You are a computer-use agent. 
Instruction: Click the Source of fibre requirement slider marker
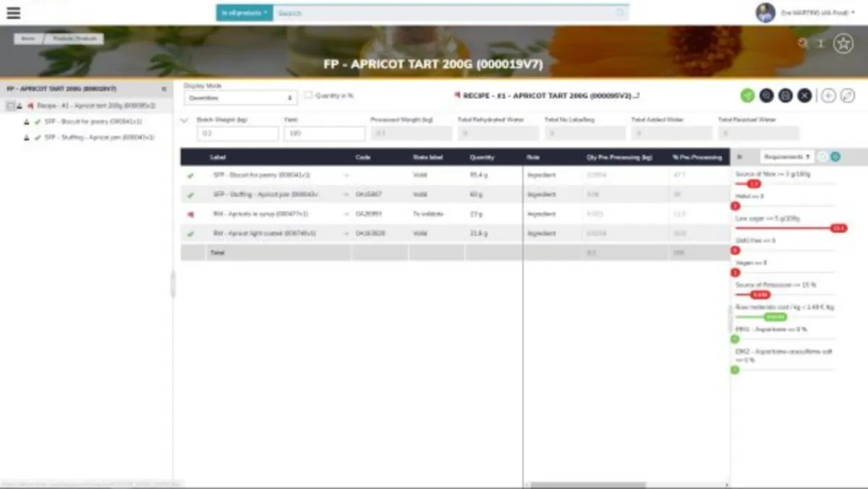(x=754, y=184)
